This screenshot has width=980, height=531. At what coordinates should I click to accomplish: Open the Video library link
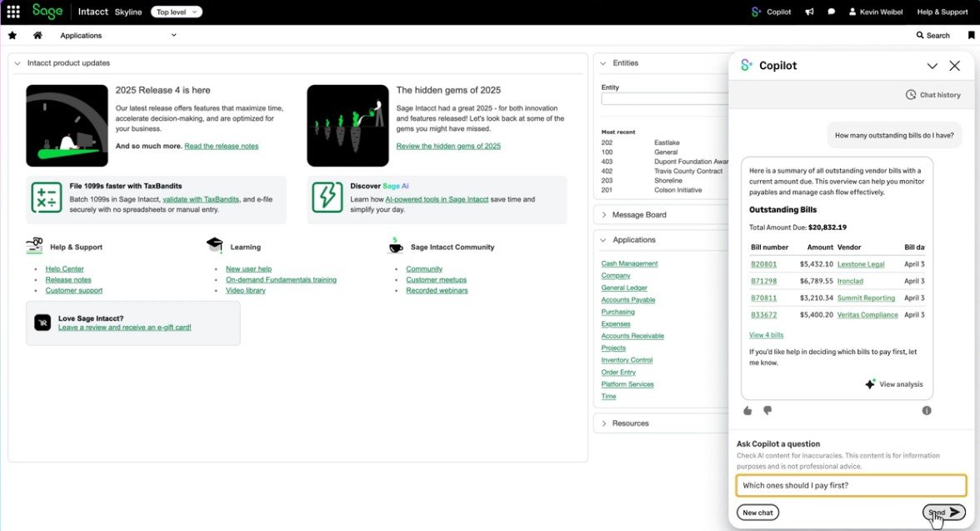pyautogui.click(x=246, y=291)
